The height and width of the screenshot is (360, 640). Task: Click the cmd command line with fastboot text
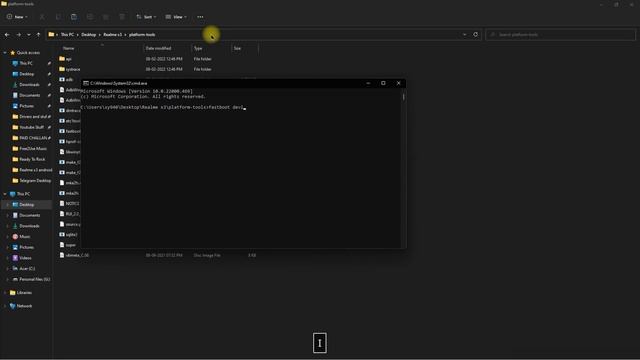tap(163, 107)
